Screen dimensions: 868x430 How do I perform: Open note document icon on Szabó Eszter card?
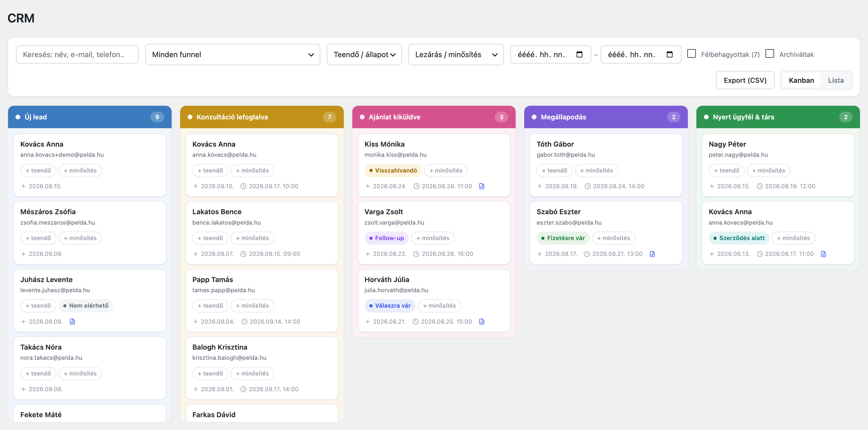[652, 254]
